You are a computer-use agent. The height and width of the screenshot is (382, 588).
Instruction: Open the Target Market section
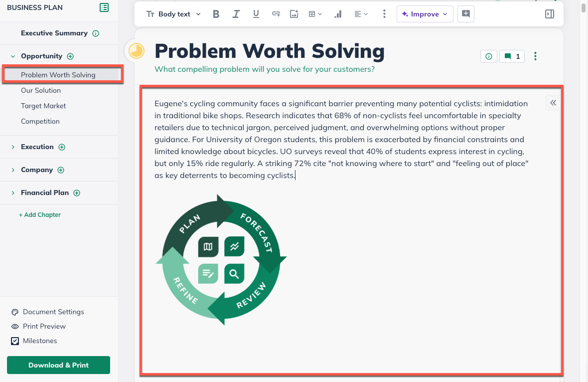point(43,106)
